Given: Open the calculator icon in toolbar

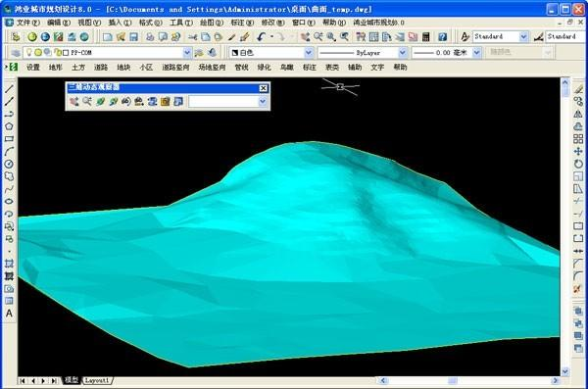Looking at the screenshot, I should (x=425, y=37).
